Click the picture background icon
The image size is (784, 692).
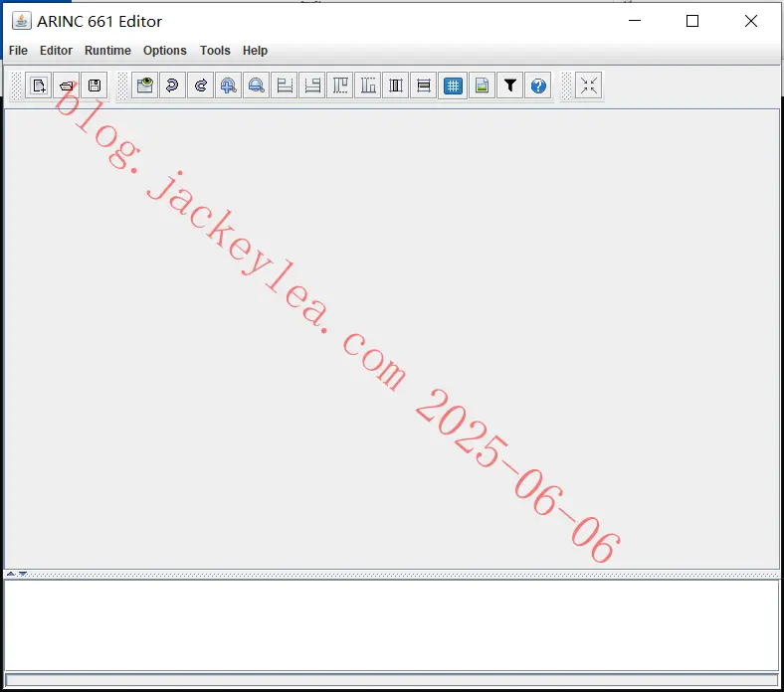click(x=482, y=86)
